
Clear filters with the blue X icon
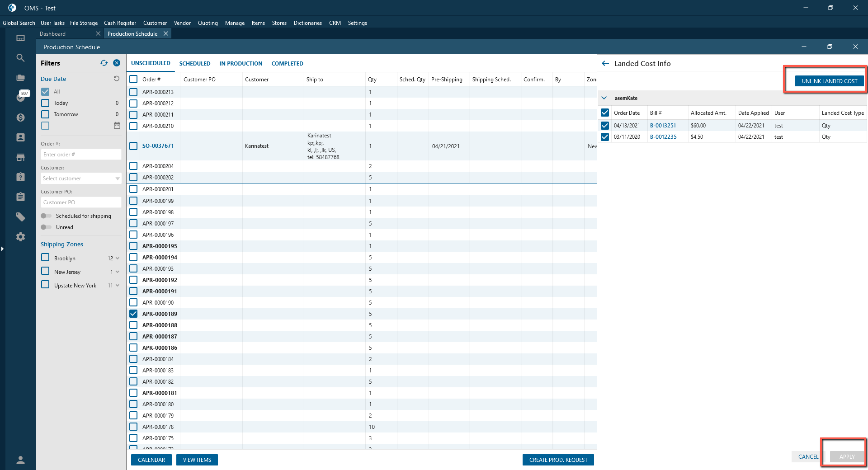[x=117, y=63]
